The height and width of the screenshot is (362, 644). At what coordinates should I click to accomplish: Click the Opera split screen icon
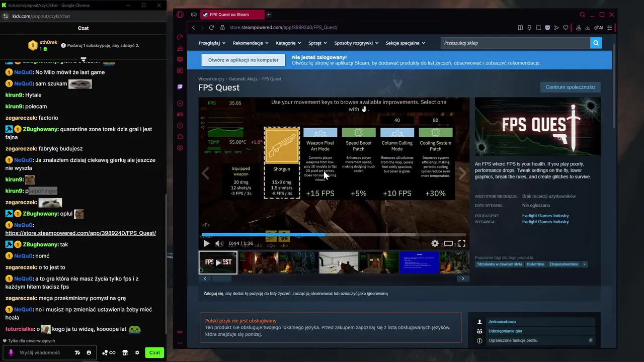520,28
